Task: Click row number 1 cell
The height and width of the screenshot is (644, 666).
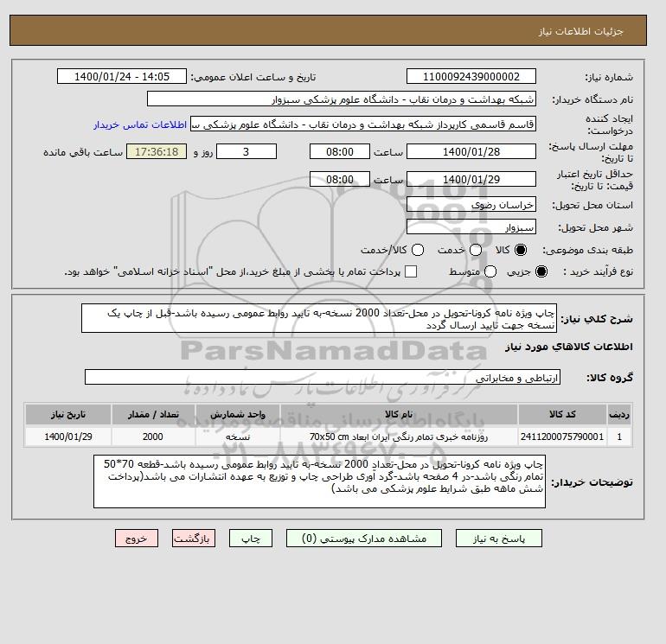Action: click(619, 437)
